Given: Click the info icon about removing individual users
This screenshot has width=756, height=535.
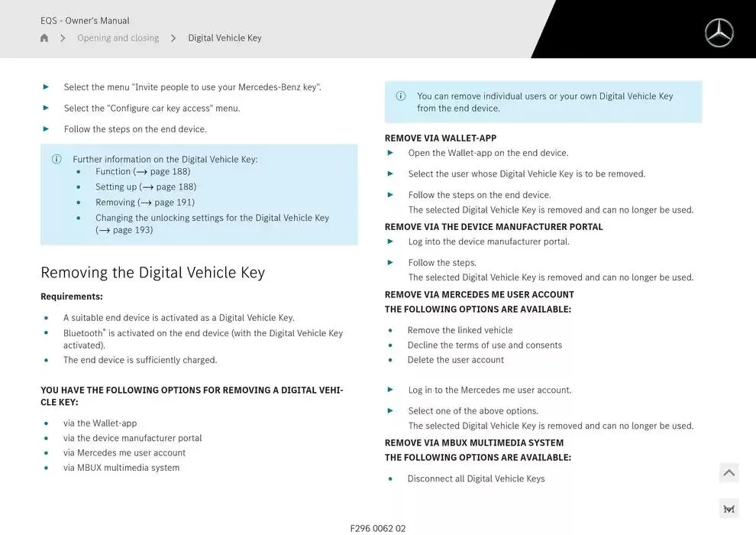Looking at the screenshot, I should click(400, 96).
